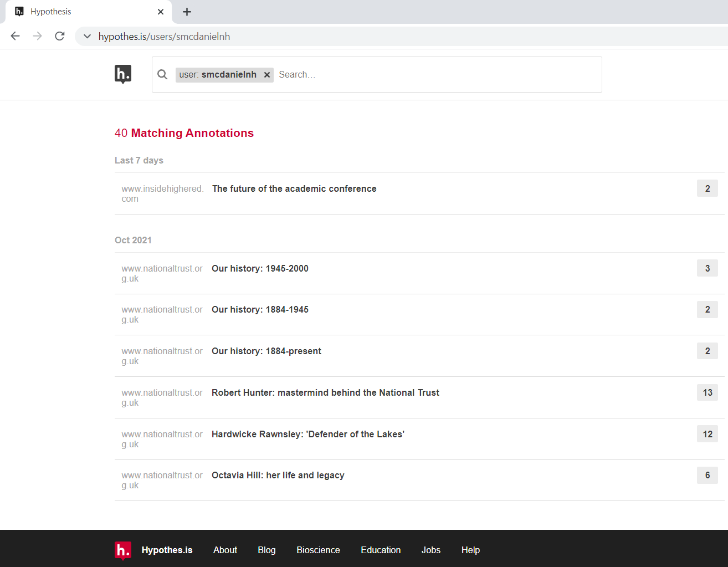This screenshot has height=567, width=728.
Task: Click the Hypothesis logo beside the search bar
Action: [122, 74]
